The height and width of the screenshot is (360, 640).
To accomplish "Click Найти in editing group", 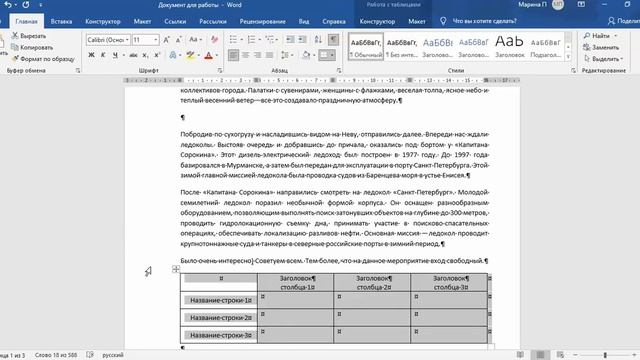I will pos(600,36).
